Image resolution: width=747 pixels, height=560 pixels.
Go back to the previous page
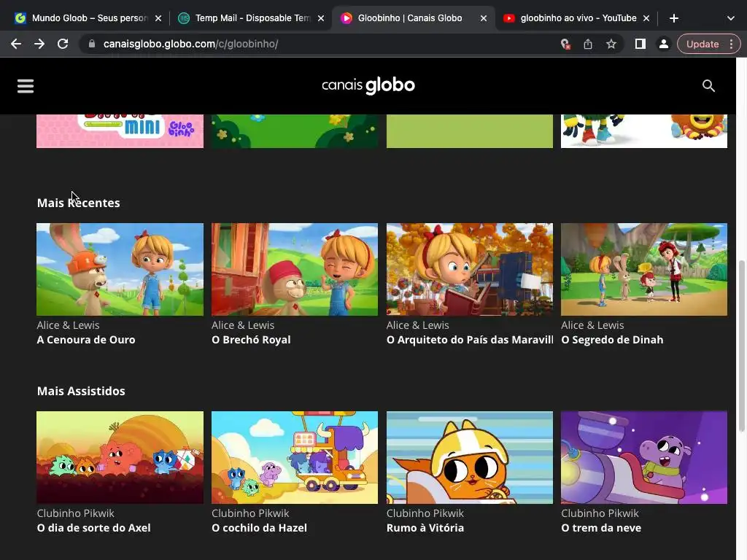click(x=16, y=44)
